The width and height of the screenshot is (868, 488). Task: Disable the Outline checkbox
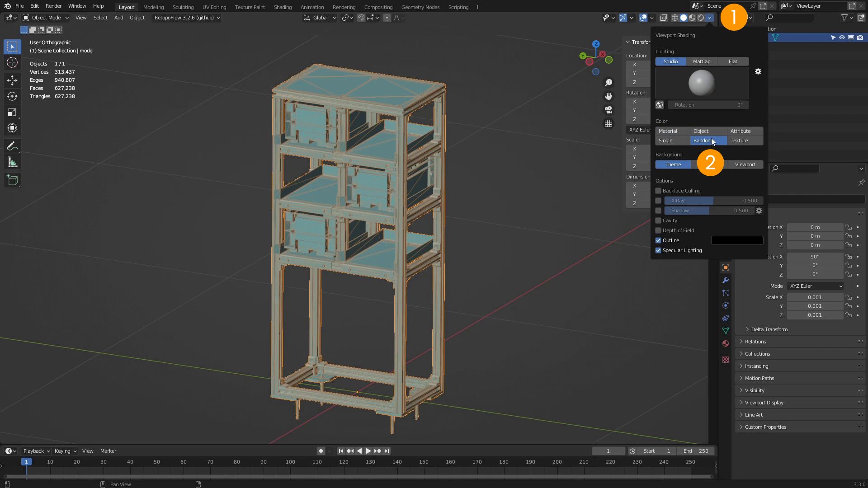point(658,240)
